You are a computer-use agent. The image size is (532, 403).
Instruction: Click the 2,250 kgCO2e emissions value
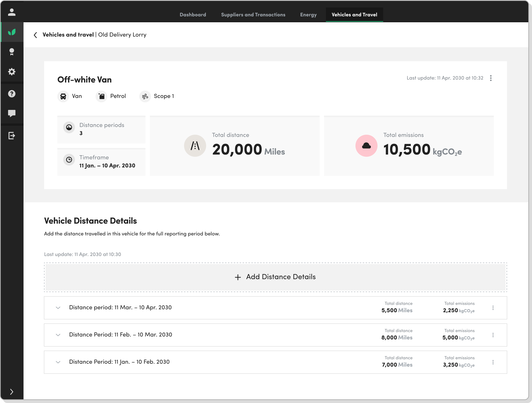click(459, 311)
